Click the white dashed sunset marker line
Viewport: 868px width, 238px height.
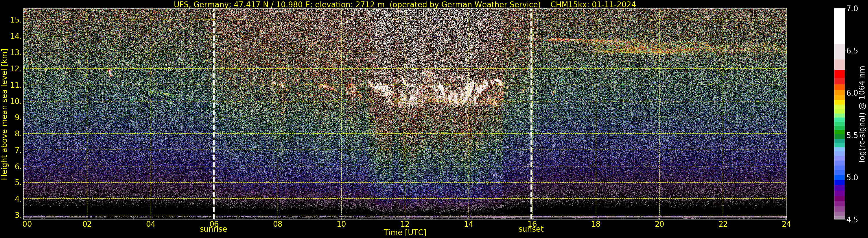[x=531, y=114]
